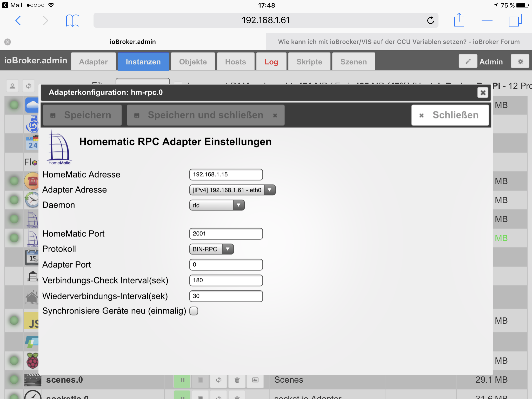Show all tabs overview icon
This screenshot has width=532, height=399.
(x=515, y=20)
